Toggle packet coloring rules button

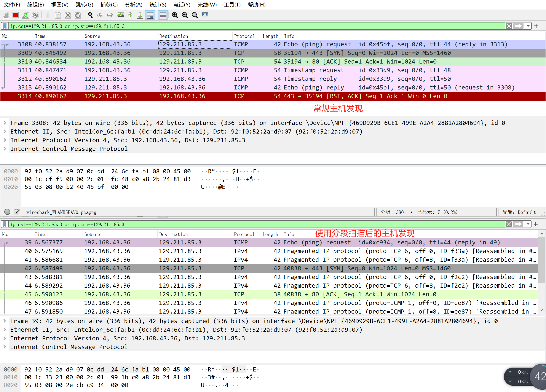coord(163,15)
